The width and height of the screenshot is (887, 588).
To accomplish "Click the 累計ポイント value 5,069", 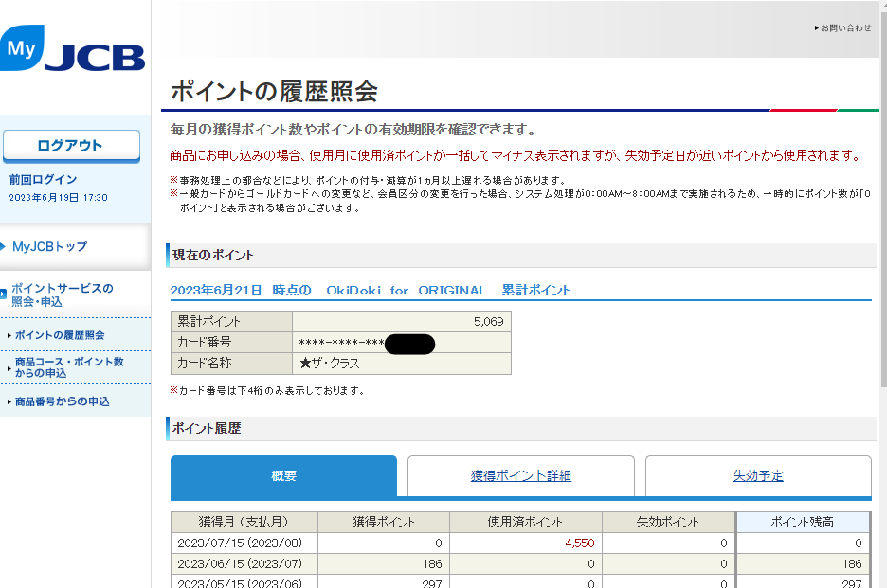I will tap(488, 322).
